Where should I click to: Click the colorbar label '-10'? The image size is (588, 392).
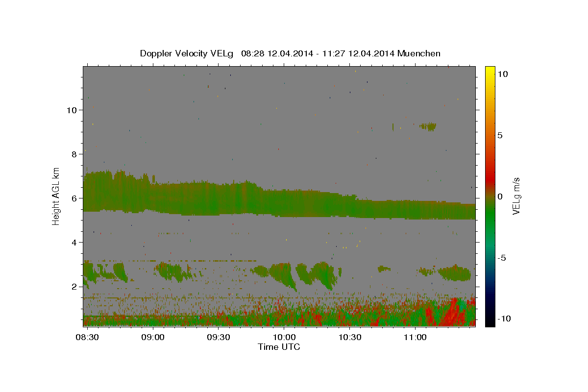(x=504, y=319)
